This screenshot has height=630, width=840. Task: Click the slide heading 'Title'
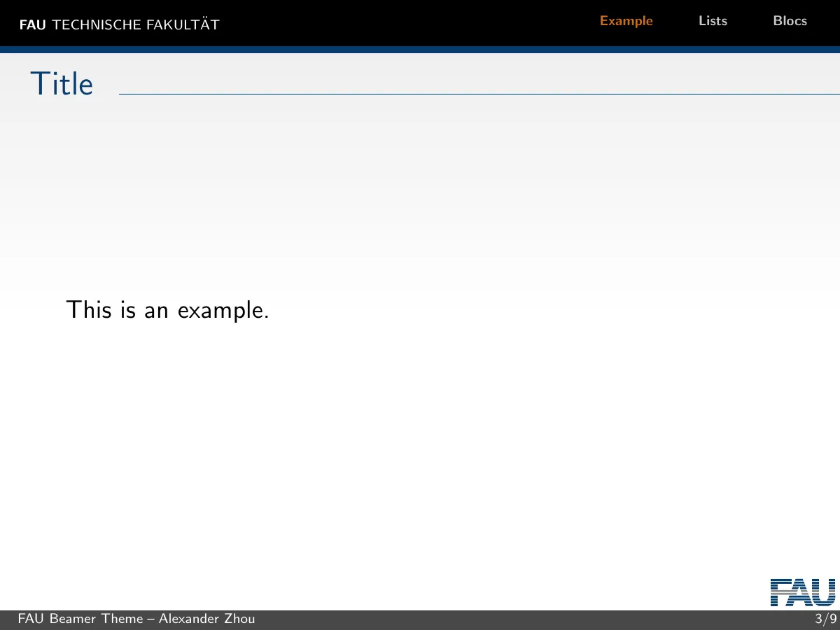click(x=62, y=84)
